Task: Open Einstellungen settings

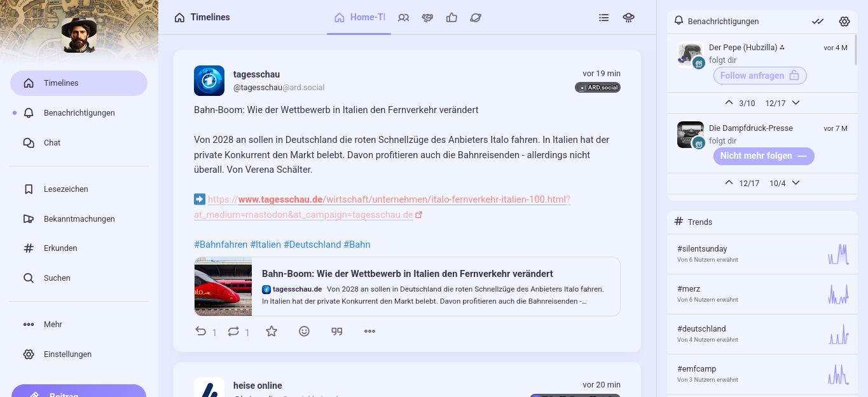Action: [79, 354]
